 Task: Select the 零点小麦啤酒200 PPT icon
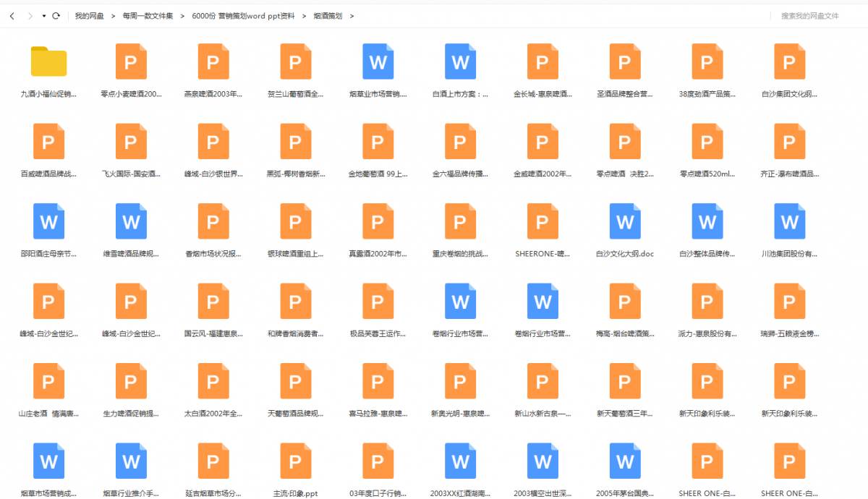[x=131, y=61]
